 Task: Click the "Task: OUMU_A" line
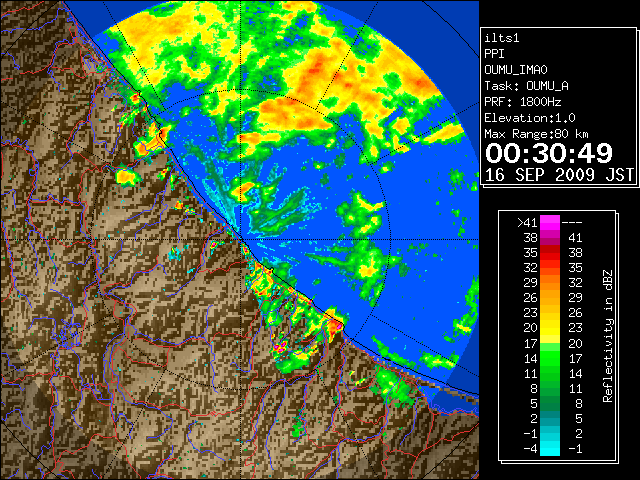(527, 86)
